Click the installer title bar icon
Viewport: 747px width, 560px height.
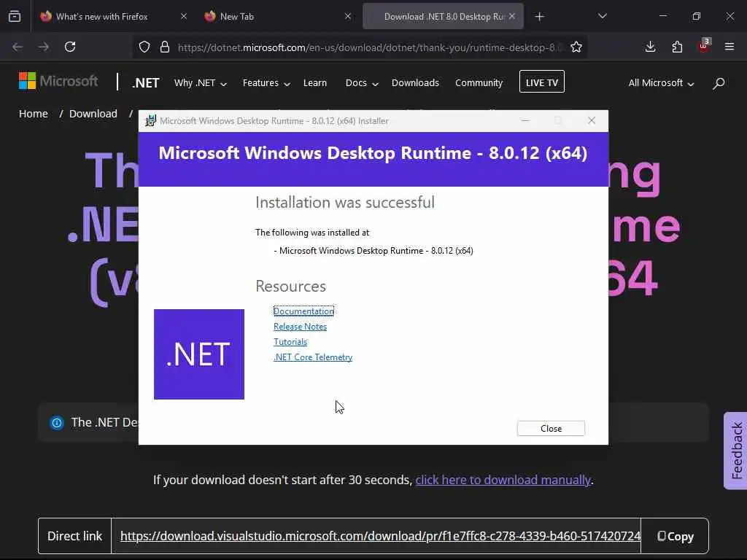[150, 120]
